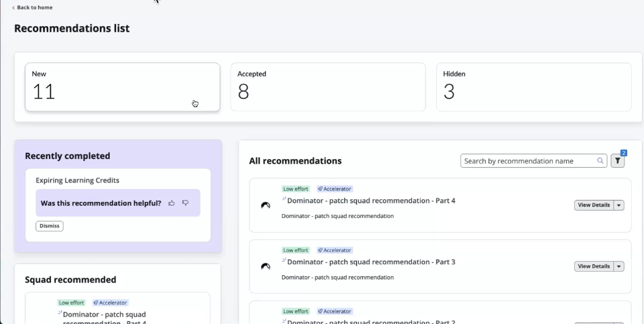This screenshot has height=324, width=644.
Task: Click thumbs down for Expiring Learning Credits
Action: pos(185,203)
